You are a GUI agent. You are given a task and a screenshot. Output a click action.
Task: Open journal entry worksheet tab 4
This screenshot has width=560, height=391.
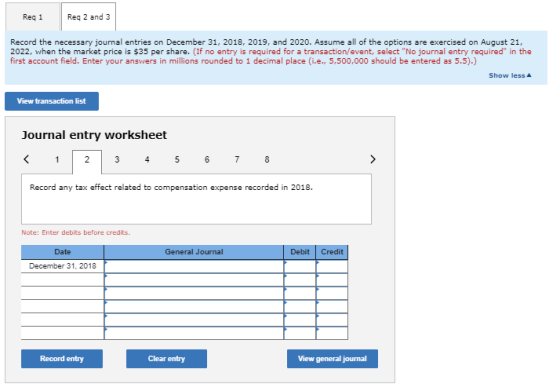coord(147,160)
